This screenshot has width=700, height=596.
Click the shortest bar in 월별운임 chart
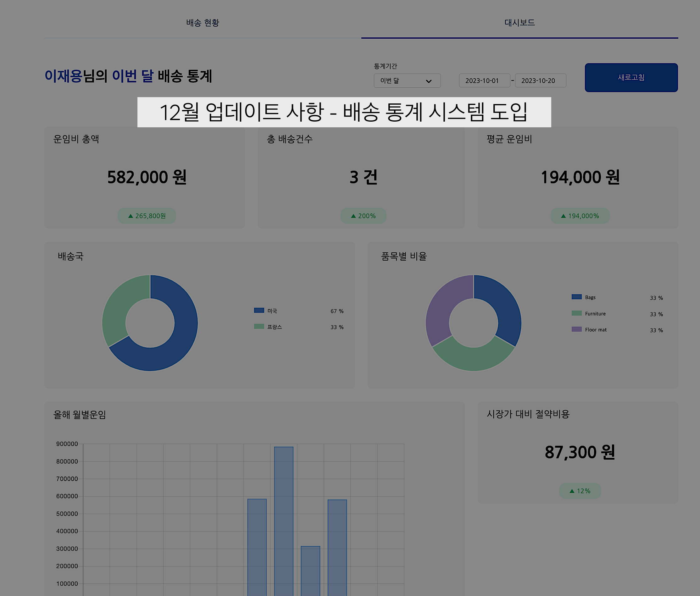tap(310, 571)
